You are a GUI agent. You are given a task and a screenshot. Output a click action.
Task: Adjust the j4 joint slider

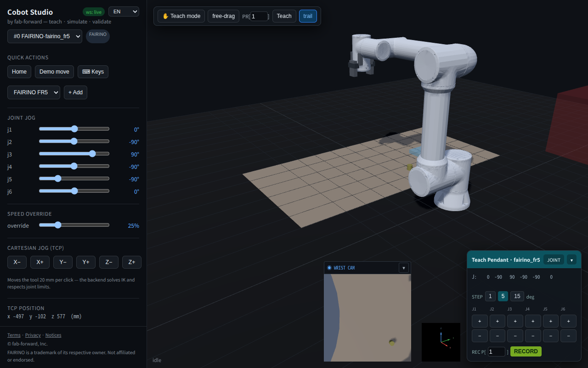click(x=74, y=166)
